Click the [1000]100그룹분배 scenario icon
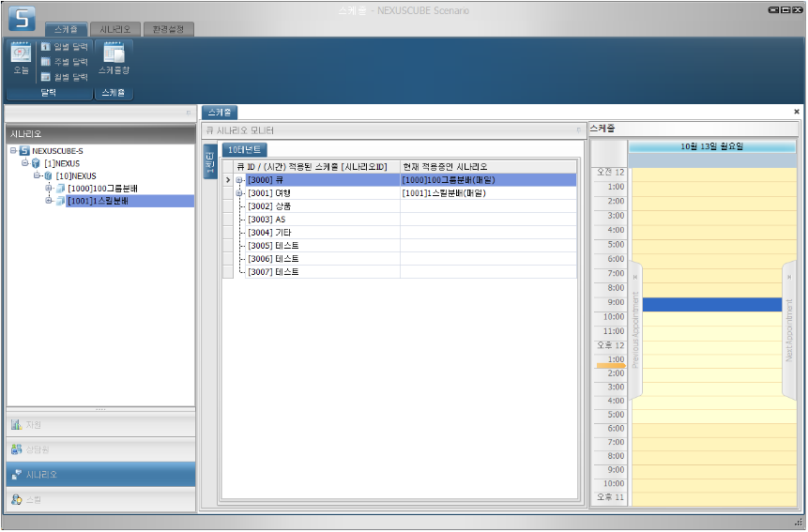 (x=60, y=189)
